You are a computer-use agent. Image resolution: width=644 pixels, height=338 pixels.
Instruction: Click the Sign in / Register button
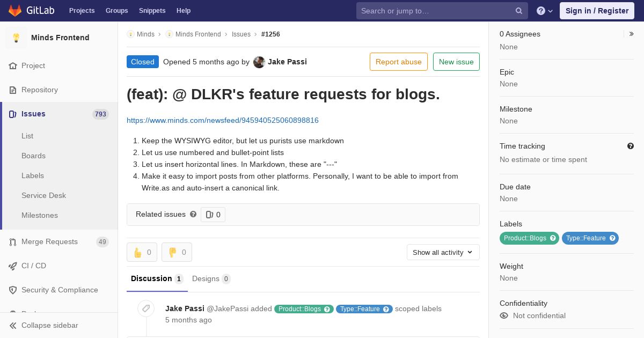click(597, 11)
